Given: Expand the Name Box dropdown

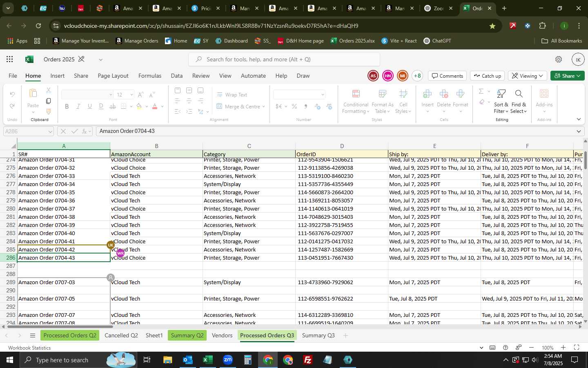Looking at the screenshot, I should 50,131.
